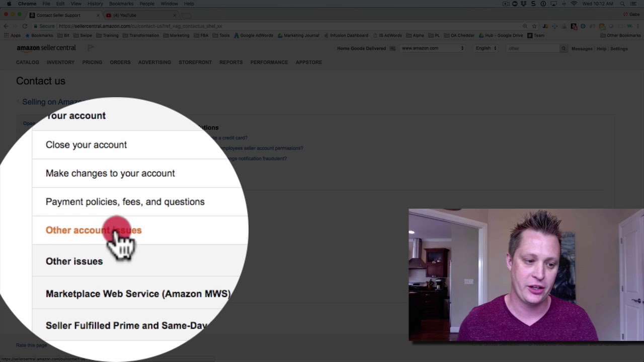
Task: Close the YouTube tab
Action: 175,15
